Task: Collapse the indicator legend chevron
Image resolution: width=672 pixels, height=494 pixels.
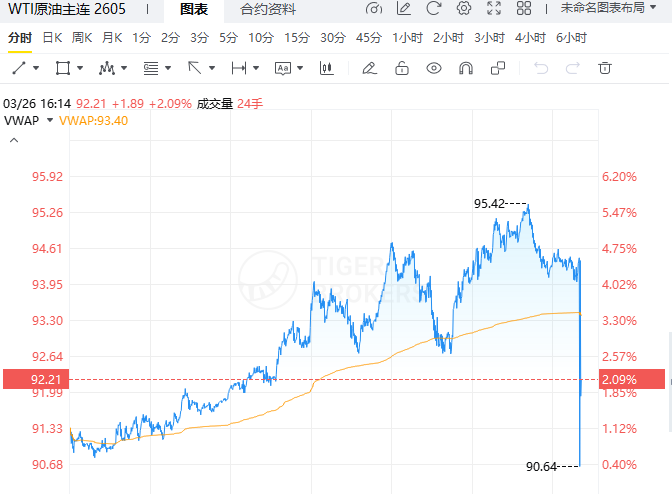Action: click(14, 140)
